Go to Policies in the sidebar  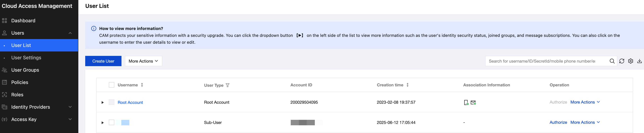(20, 82)
